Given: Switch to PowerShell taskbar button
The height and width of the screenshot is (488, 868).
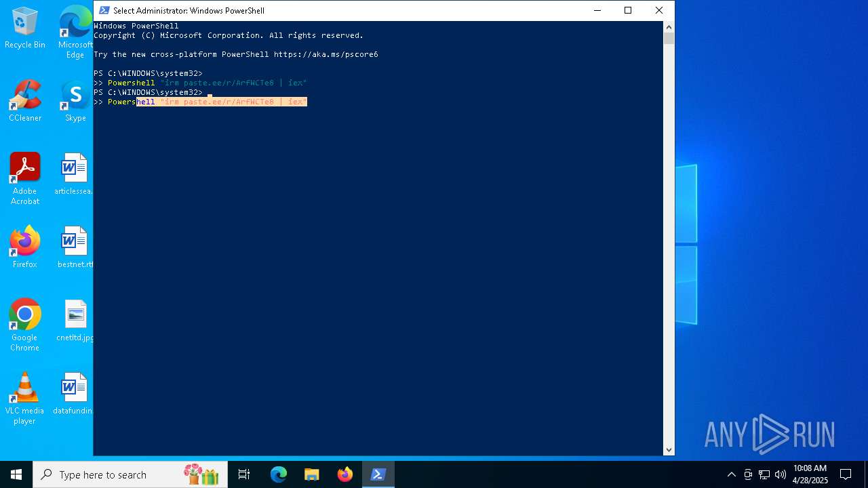Looking at the screenshot, I should pos(378,474).
